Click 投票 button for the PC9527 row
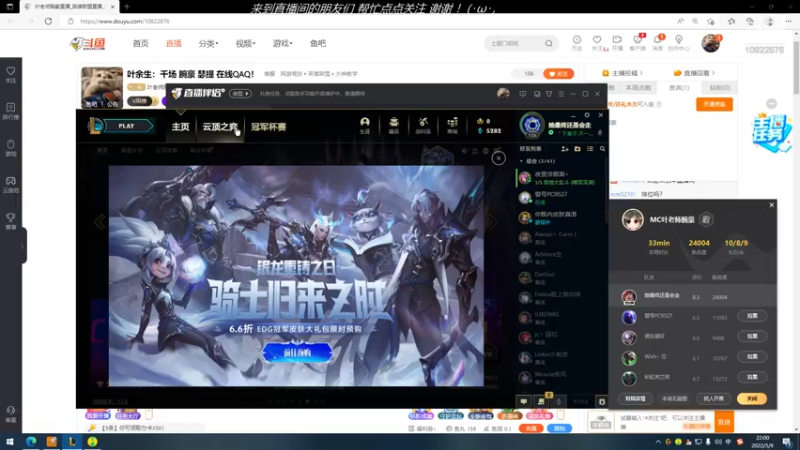Image resolution: width=800 pixels, height=450 pixels. tap(752, 316)
